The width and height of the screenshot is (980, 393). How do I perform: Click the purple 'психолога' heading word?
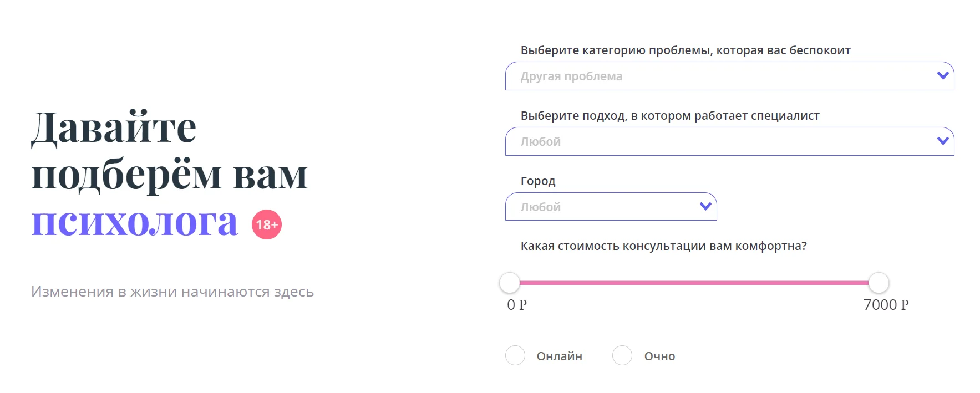point(135,222)
